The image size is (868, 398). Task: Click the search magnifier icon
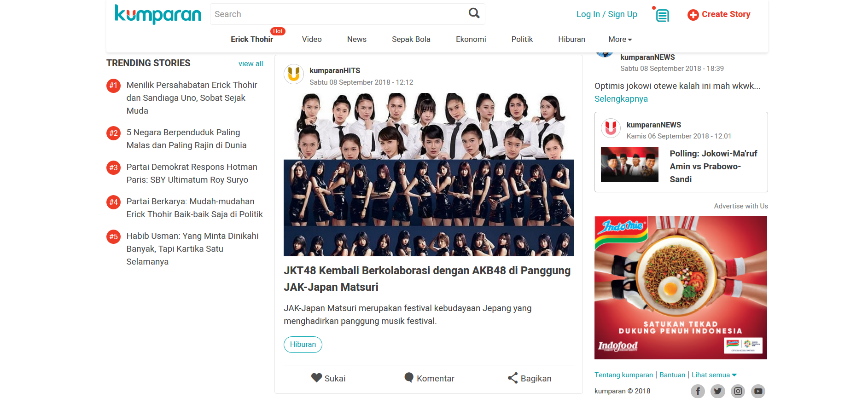474,13
